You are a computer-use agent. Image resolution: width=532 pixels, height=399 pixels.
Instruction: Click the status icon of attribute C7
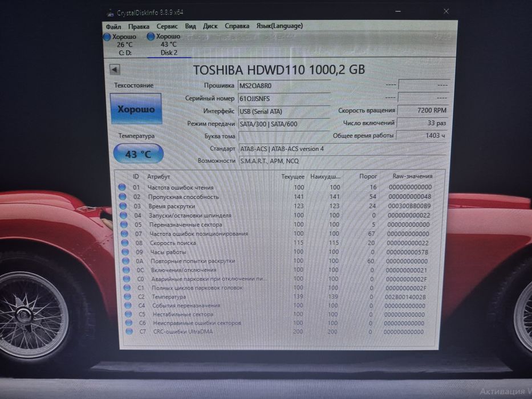(x=129, y=332)
